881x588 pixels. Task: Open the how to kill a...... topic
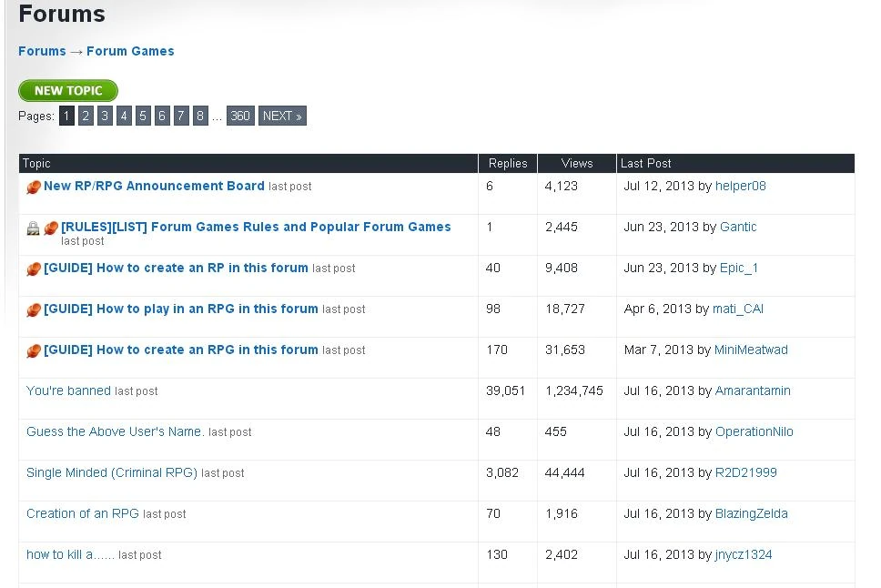coord(72,554)
